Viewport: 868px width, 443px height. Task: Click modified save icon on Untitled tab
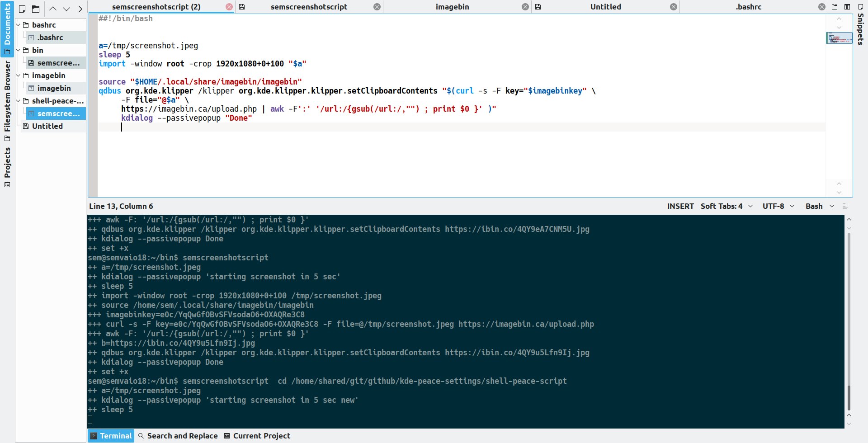(x=538, y=7)
